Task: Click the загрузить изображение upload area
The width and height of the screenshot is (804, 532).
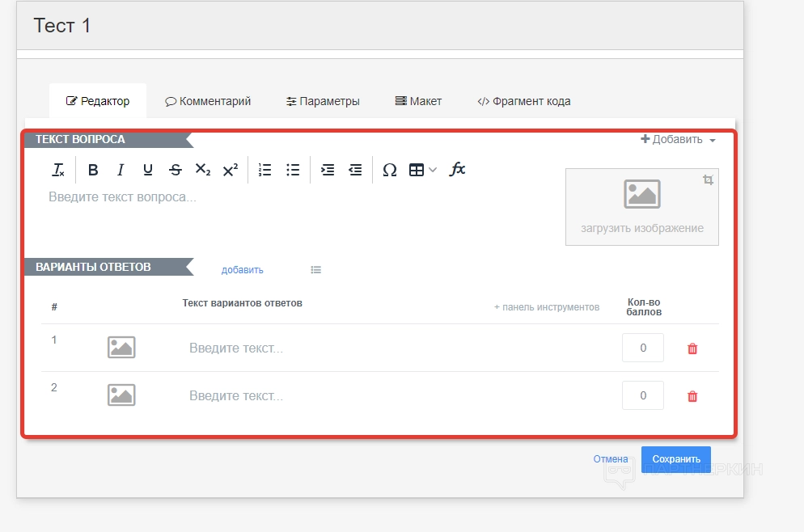Action: coord(642,207)
